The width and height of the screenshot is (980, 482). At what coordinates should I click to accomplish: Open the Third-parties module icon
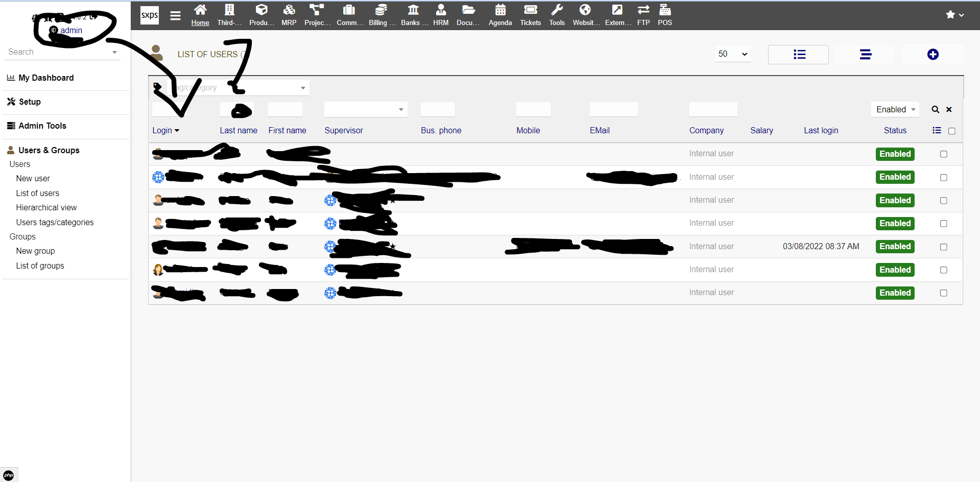[x=229, y=10]
